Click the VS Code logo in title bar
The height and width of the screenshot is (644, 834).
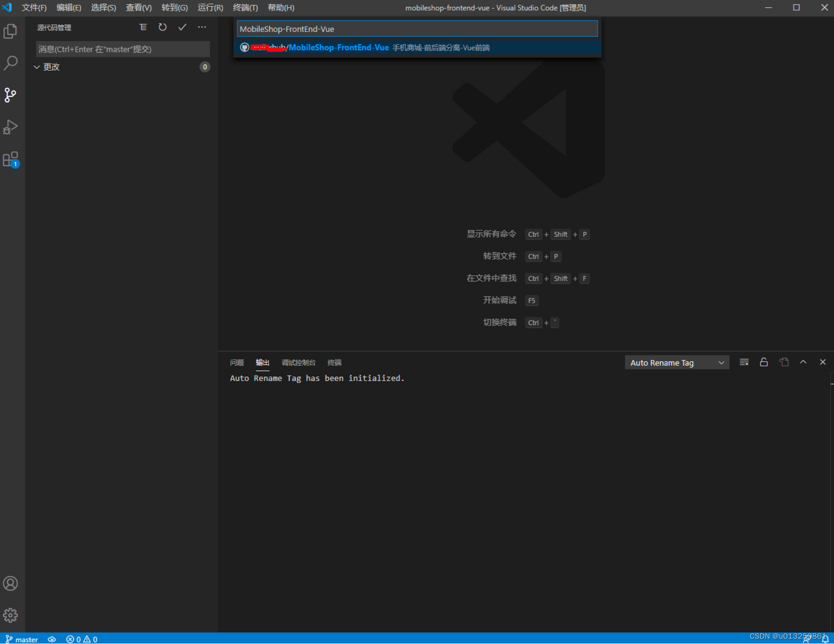7,8
